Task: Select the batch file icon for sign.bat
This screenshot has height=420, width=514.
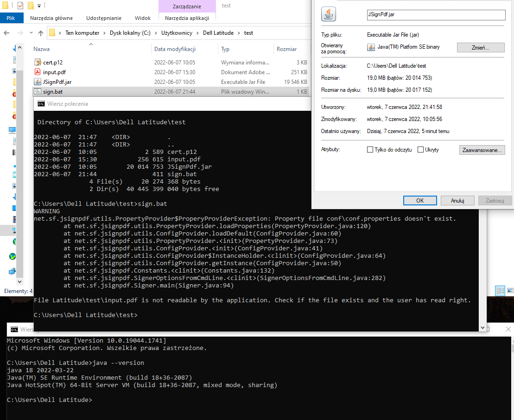Action: click(38, 91)
